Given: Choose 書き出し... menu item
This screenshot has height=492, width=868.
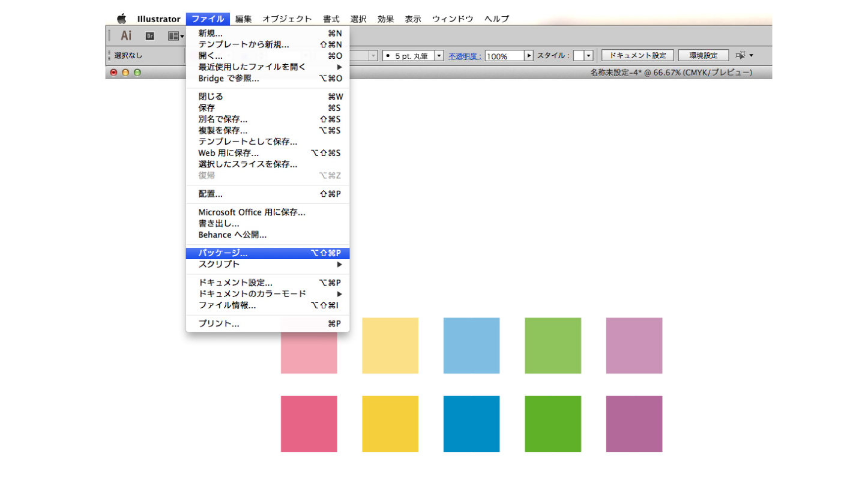Looking at the screenshot, I should point(268,223).
